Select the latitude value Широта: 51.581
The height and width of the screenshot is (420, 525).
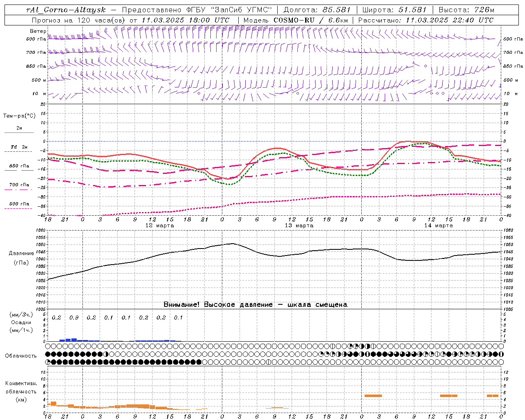(x=395, y=10)
